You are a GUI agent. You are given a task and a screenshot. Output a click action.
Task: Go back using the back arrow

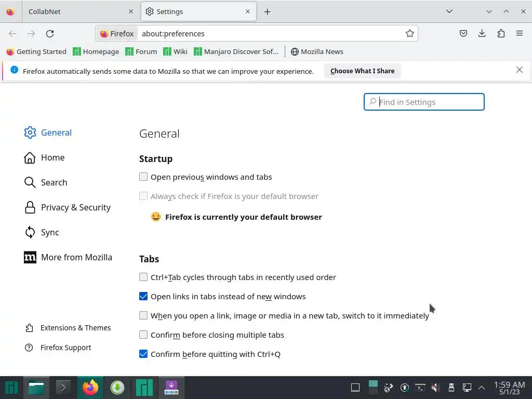(12, 34)
